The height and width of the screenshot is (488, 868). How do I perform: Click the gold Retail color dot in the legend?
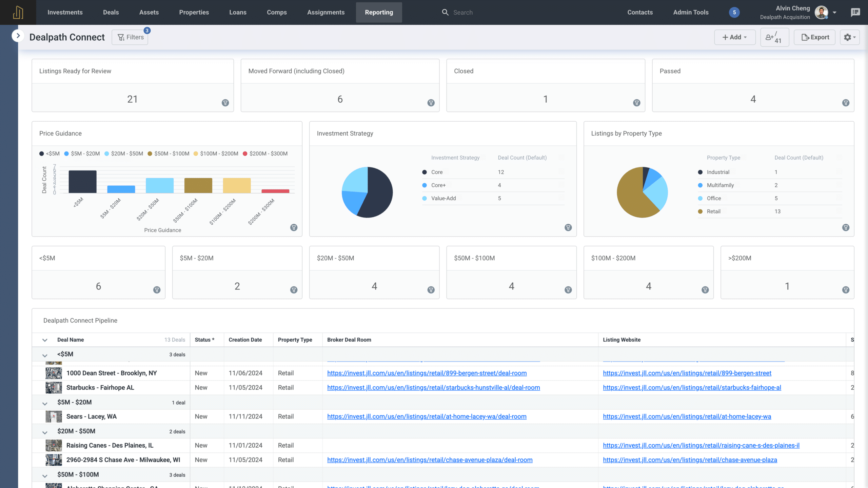pyautogui.click(x=700, y=211)
